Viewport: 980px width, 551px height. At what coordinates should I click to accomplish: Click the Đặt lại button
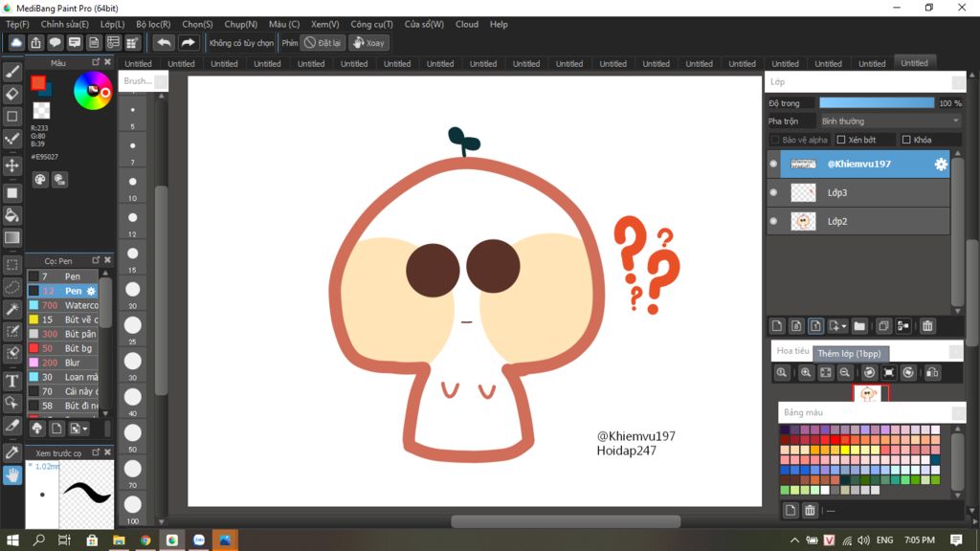pos(323,43)
